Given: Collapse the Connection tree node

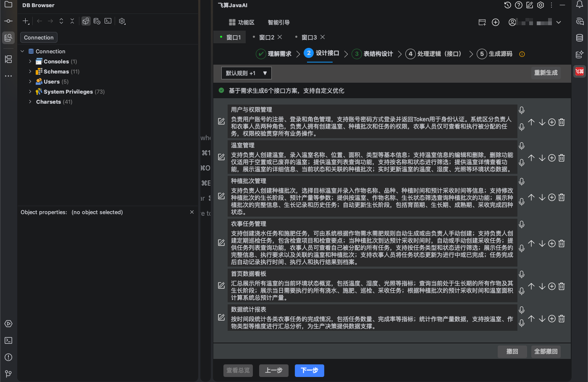Looking at the screenshot, I should tap(23, 51).
